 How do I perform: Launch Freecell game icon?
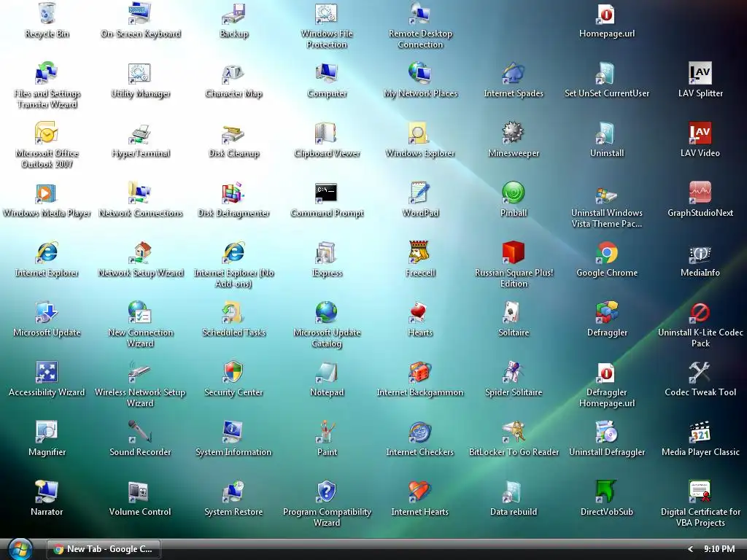420,252
